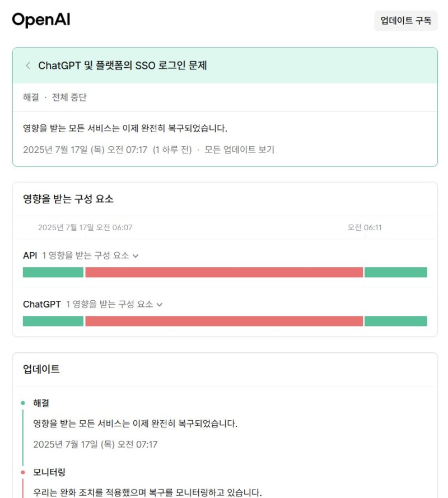Image resolution: width=448 pixels, height=498 pixels.
Task: Click the green recovery segment on the ChatGPT timeline
Action: [x=396, y=321]
